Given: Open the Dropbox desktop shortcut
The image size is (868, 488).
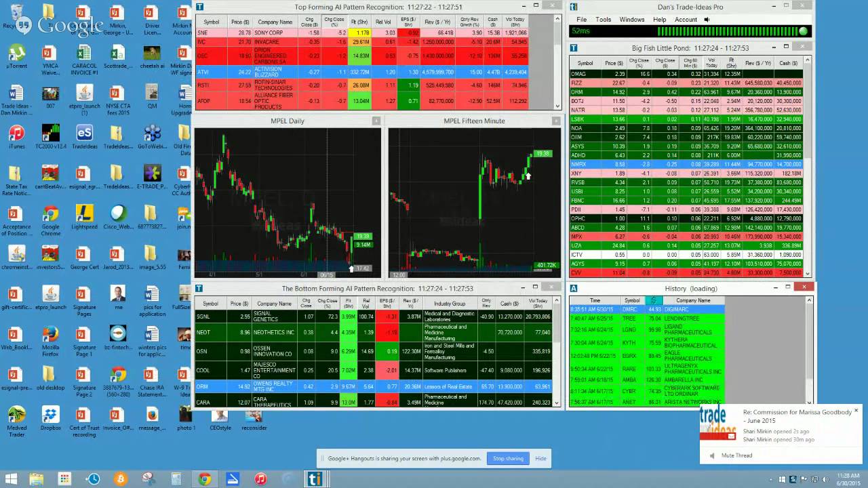Looking at the screenshot, I should click(x=50, y=418).
